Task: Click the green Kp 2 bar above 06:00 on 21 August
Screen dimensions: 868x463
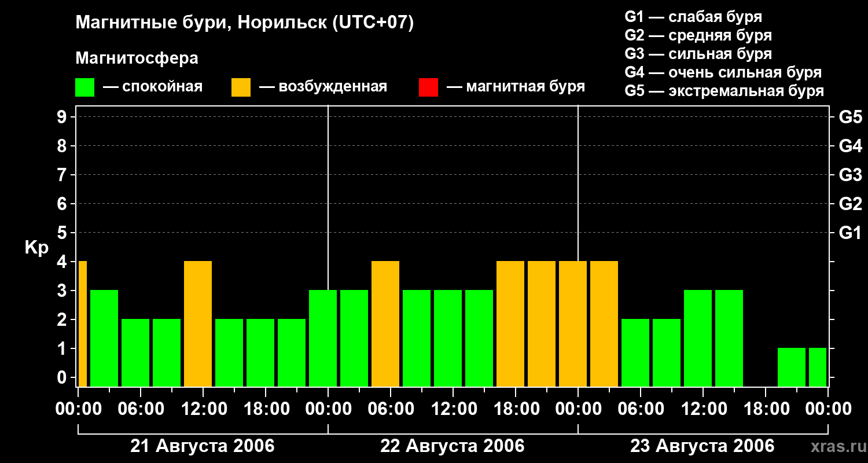Action: [x=135, y=352]
